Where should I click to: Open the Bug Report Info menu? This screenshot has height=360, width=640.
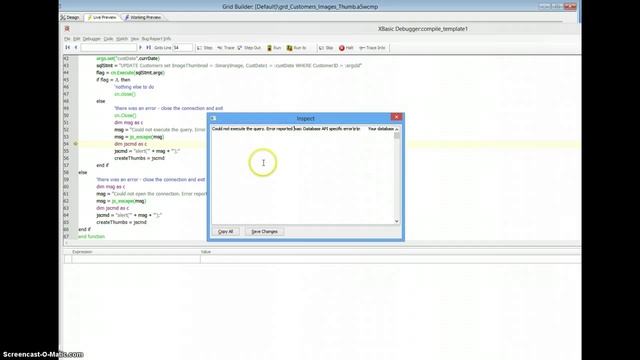pos(156,39)
